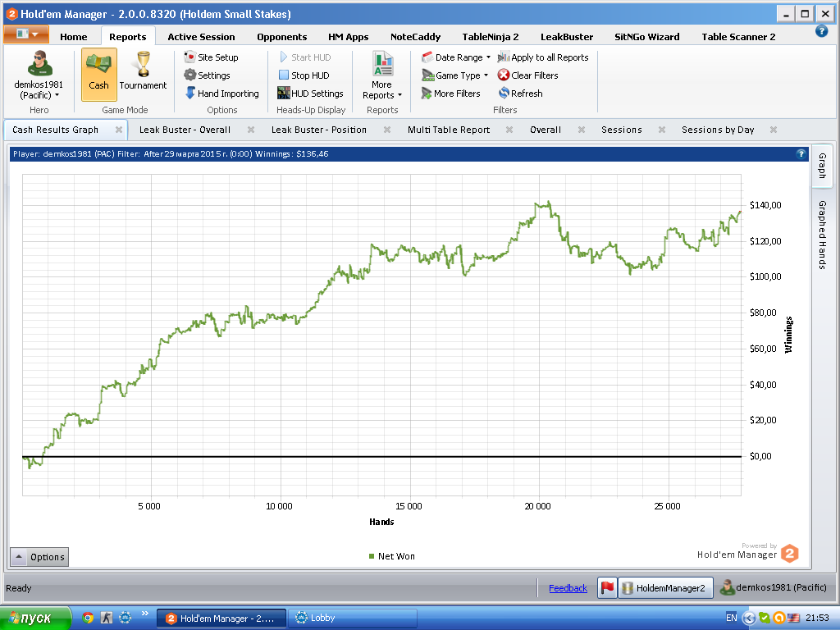Switch to Multi Table Report tab
The image size is (840, 630).
click(x=449, y=130)
